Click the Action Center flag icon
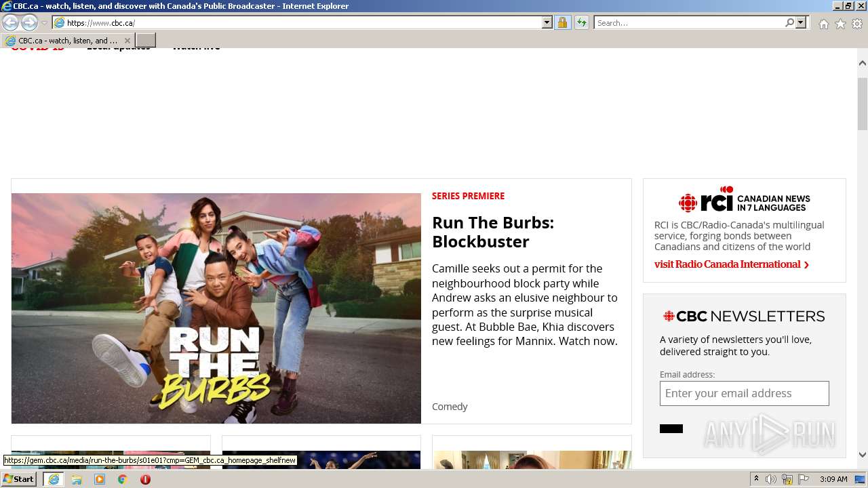868x488 pixels. (804, 479)
